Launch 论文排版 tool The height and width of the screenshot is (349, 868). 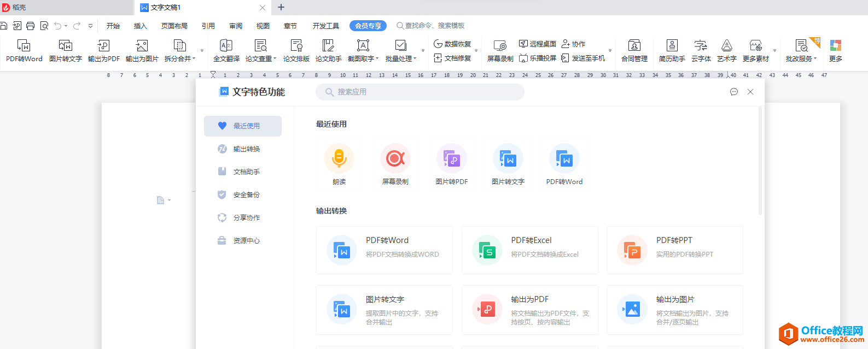click(x=296, y=50)
